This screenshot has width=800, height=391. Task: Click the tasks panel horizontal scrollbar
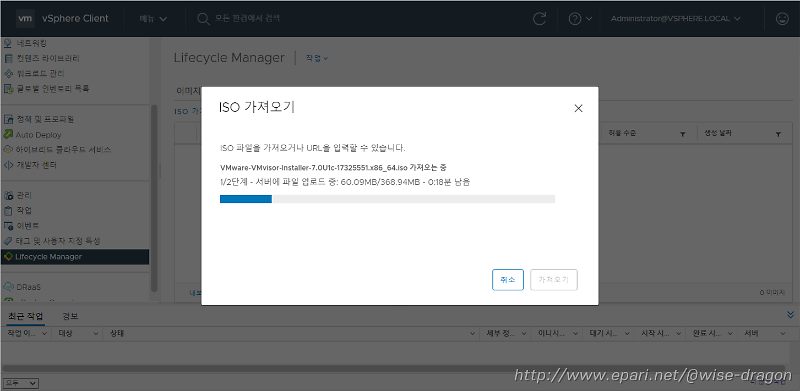point(393,369)
